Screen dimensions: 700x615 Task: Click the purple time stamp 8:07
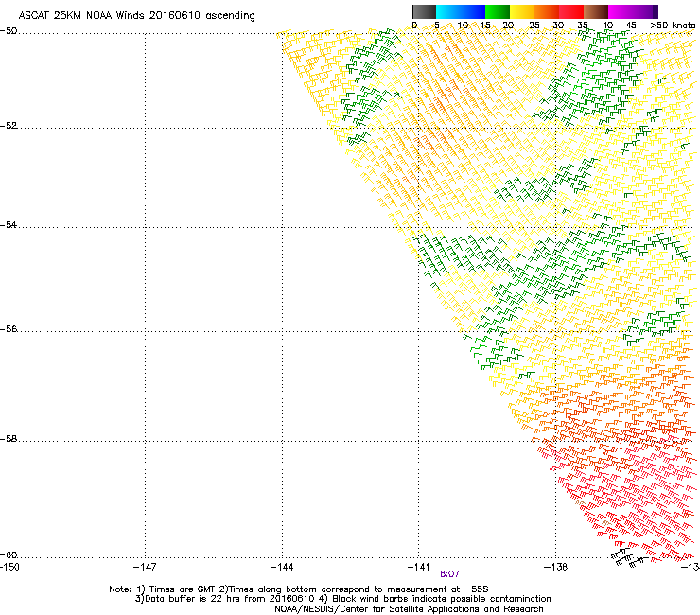[x=449, y=574]
